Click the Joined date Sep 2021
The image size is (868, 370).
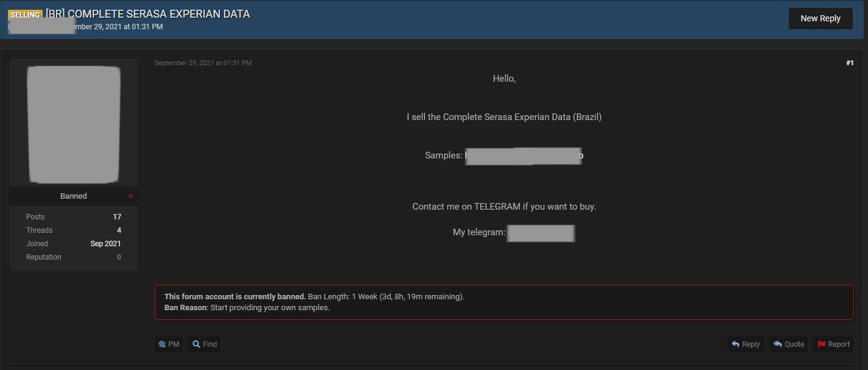pos(105,244)
